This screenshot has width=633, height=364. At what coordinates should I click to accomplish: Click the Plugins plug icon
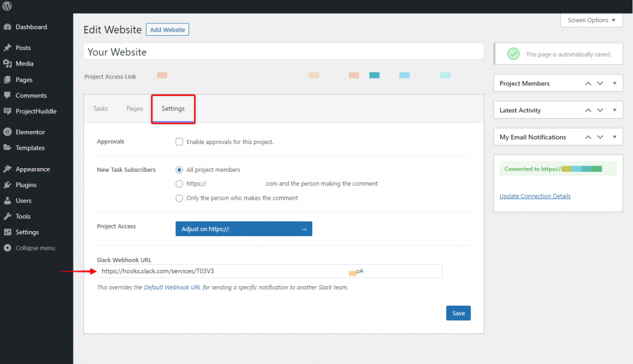coord(9,184)
